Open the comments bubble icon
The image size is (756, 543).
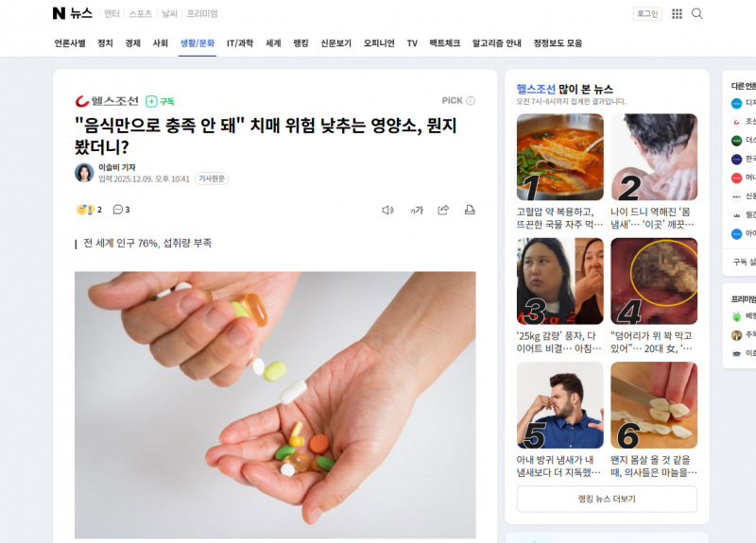(x=117, y=210)
